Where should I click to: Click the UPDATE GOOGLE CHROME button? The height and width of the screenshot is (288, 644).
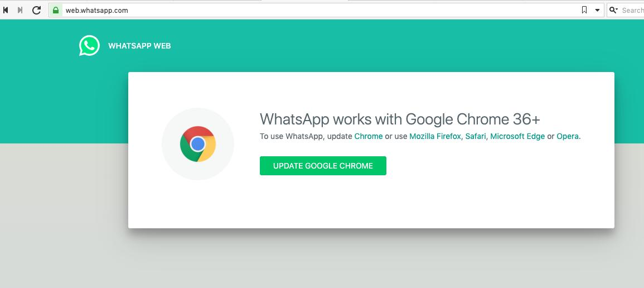coord(323,166)
